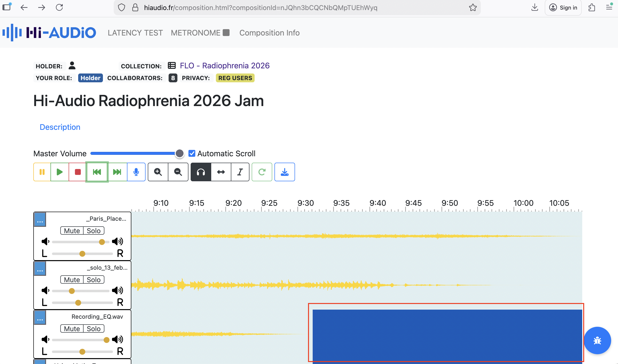Open the FLO - Radiophrenia 2026 collection
Image resolution: width=618 pixels, height=364 pixels.
click(224, 65)
